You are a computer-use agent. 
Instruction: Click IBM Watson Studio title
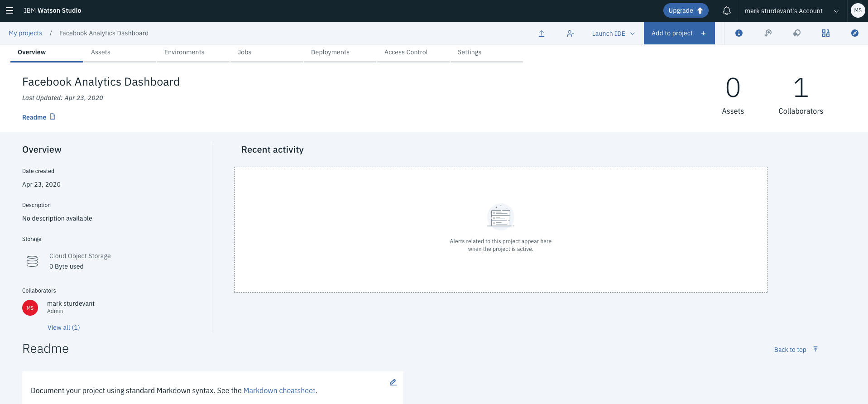pos(53,10)
